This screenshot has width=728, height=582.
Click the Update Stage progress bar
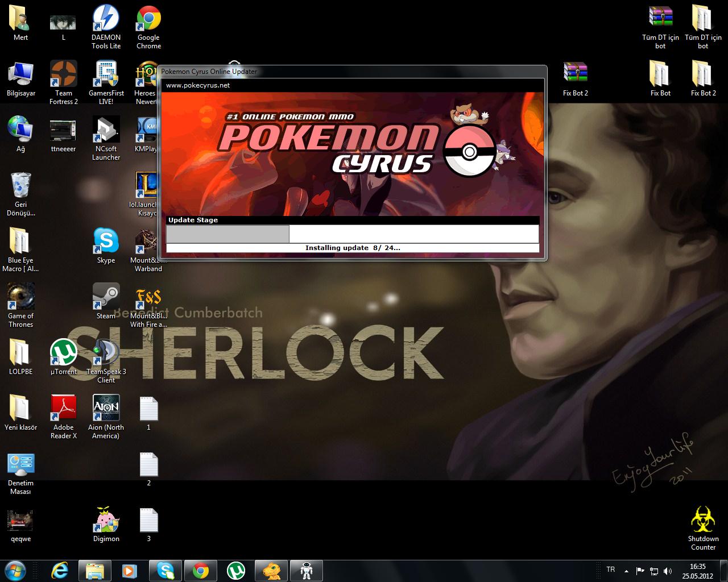coord(352,234)
